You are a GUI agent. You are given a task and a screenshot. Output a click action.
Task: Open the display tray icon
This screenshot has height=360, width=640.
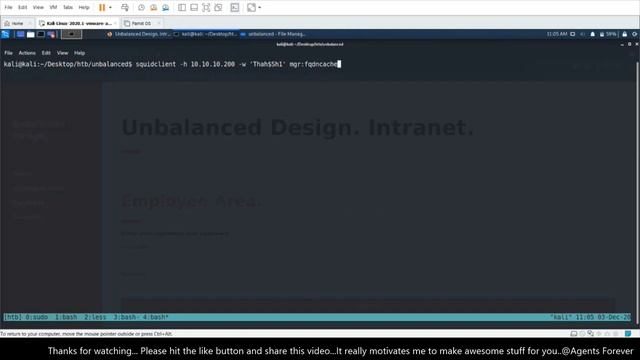[x=573, y=34]
